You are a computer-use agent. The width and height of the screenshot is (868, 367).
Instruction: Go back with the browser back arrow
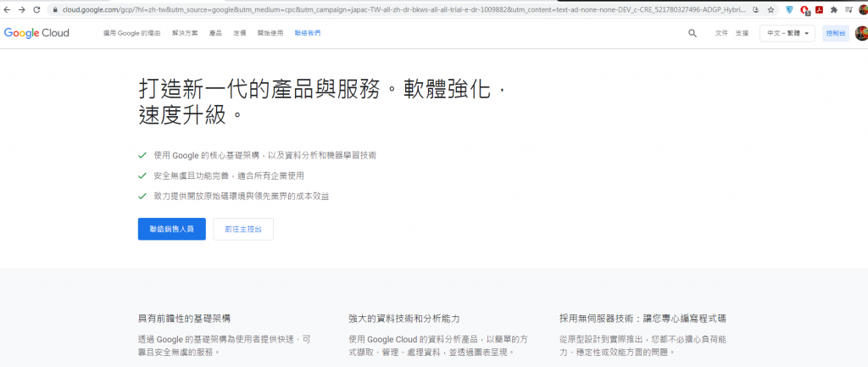point(7,10)
